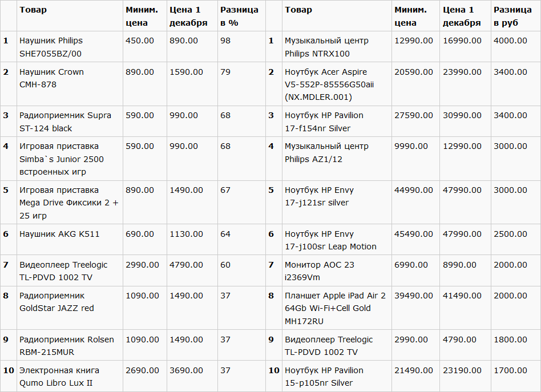This screenshot has width=541, height=392.
Task: Click the 'Наушник AKG K511' cell
Action: pyautogui.click(x=70, y=240)
